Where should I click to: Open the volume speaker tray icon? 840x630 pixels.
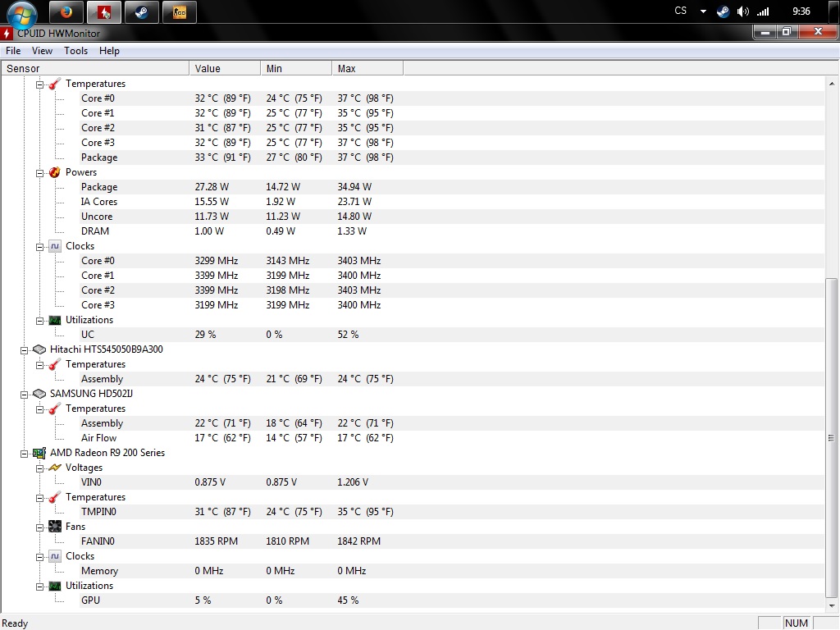[x=743, y=11]
